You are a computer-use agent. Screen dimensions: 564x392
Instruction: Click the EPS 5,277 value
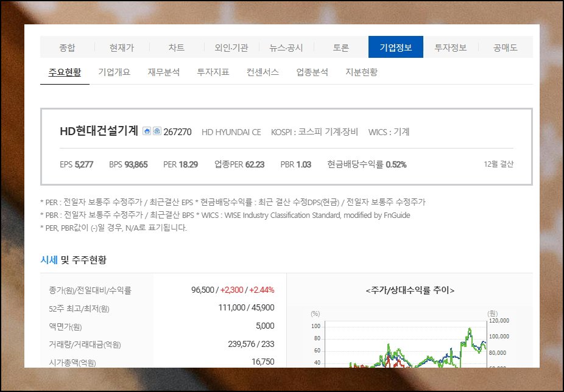[77, 165]
